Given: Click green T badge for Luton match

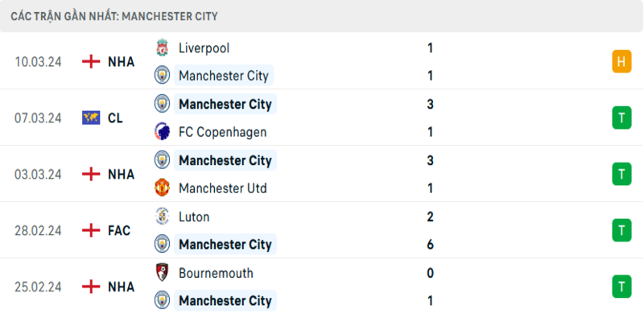Looking at the screenshot, I should click(621, 230).
